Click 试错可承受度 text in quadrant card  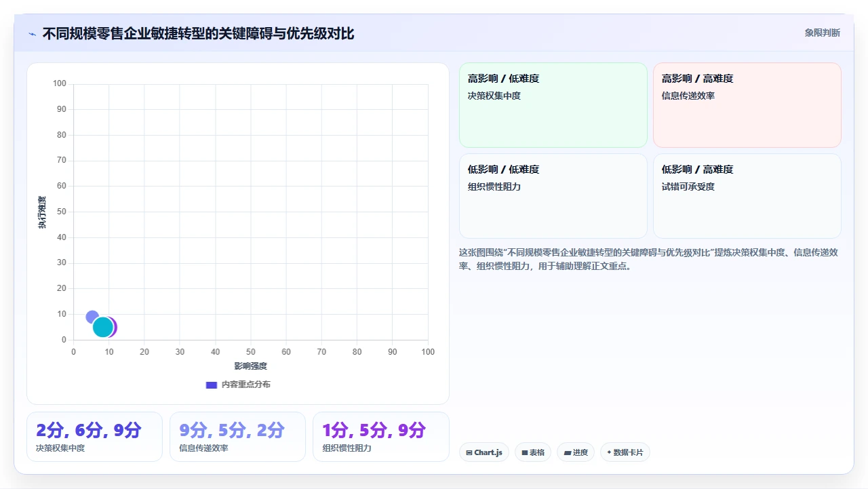tap(688, 187)
